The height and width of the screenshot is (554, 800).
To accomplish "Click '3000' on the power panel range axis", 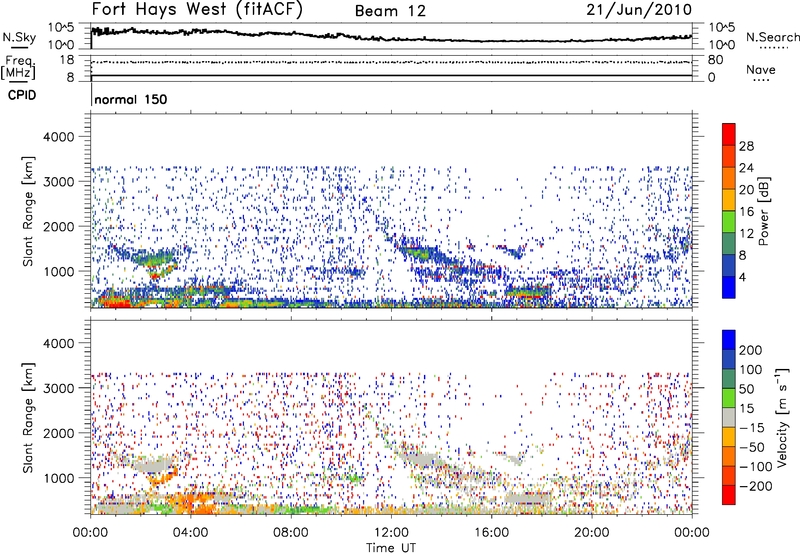I will [58, 182].
